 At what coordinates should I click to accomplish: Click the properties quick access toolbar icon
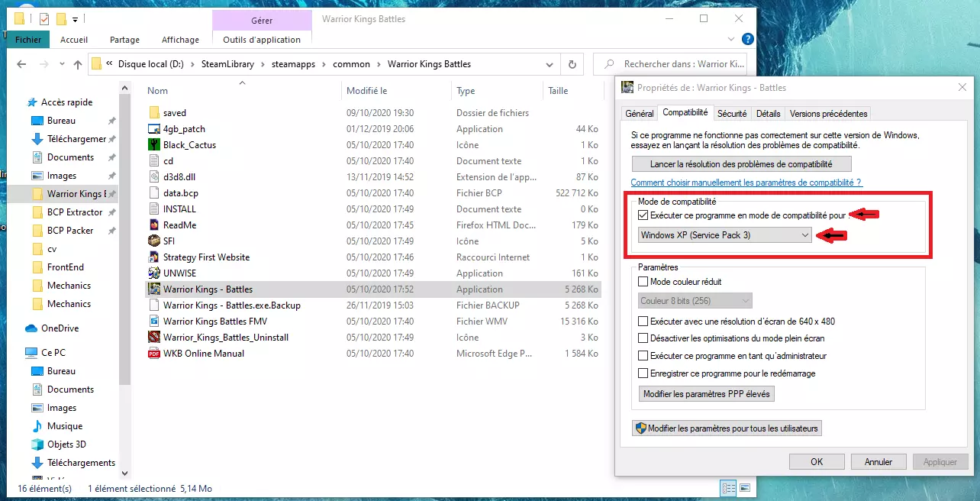43,19
